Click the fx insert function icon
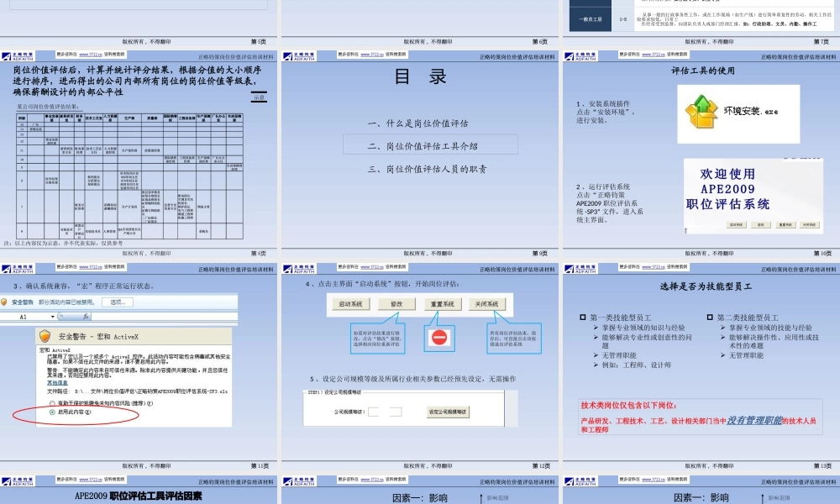The height and width of the screenshot is (504, 840). click(x=86, y=317)
